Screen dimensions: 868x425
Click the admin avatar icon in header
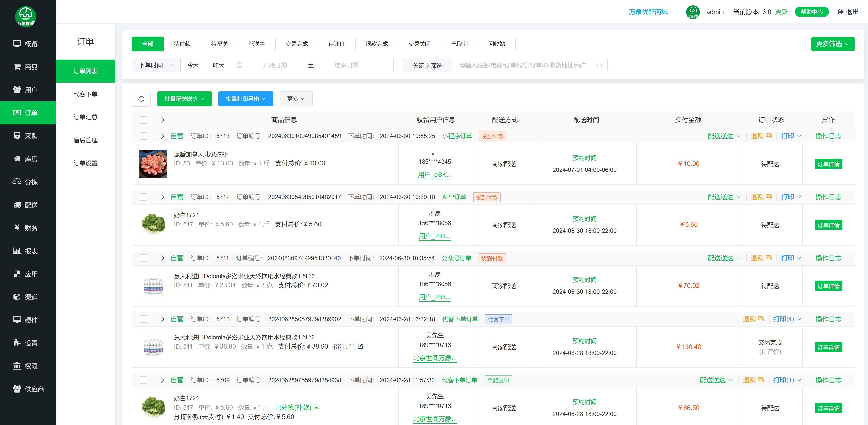(x=693, y=12)
